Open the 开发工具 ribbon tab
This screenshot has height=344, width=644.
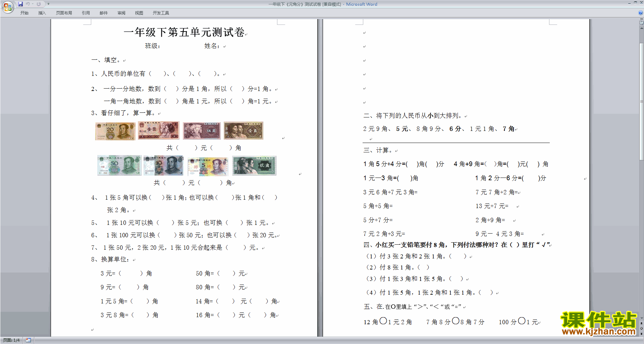point(161,13)
